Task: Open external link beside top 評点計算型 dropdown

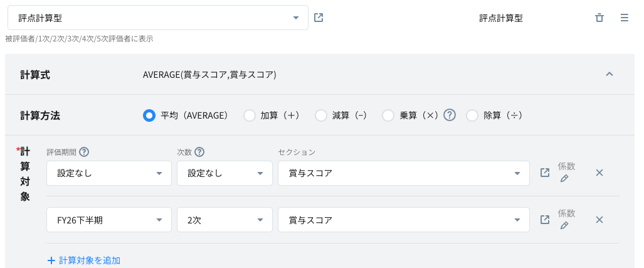Action: [319, 18]
